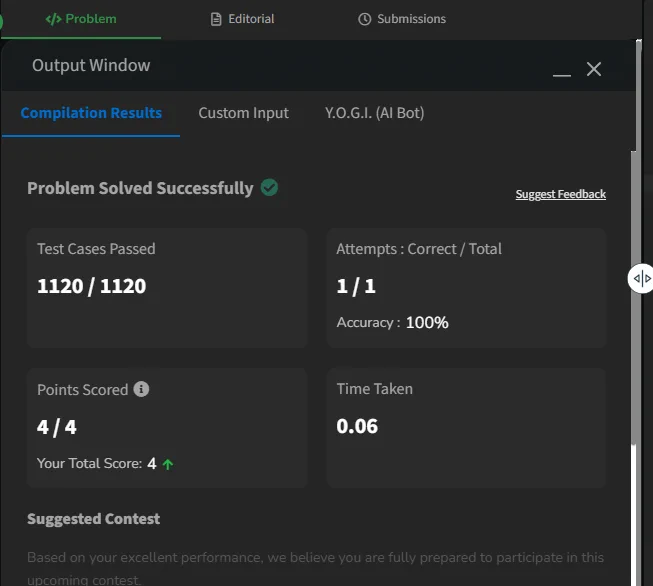Open the Problem tab
653x586 pixels.
tap(81, 19)
